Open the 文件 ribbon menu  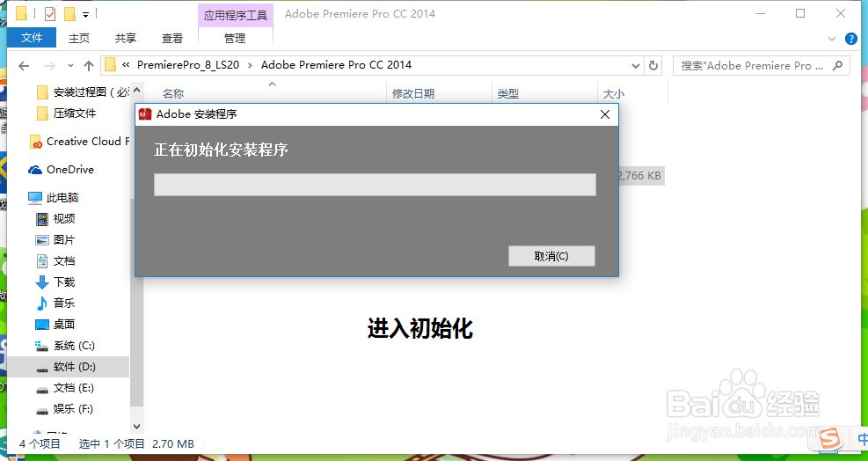32,38
